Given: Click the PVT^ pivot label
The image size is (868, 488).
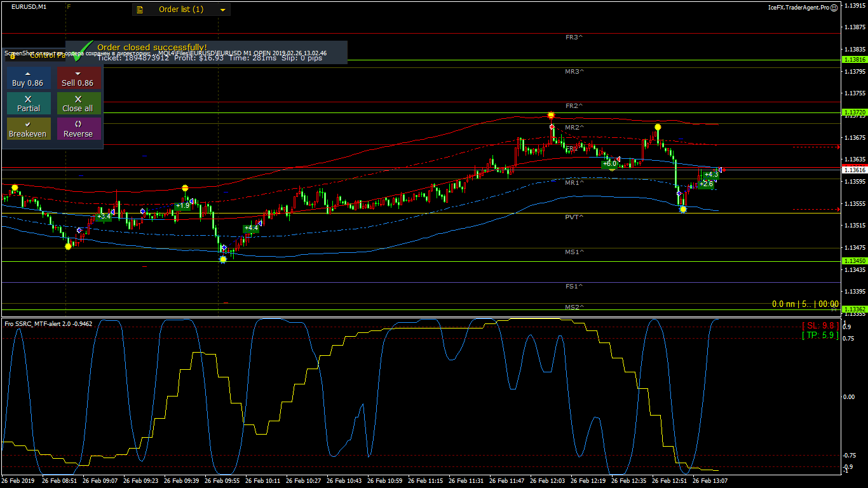Looking at the screenshot, I should click(x=574, y=217).
